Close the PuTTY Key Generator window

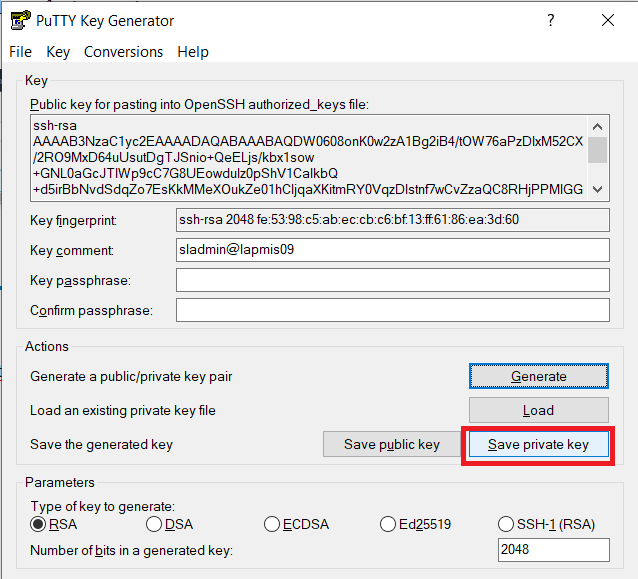coord(608,20)
